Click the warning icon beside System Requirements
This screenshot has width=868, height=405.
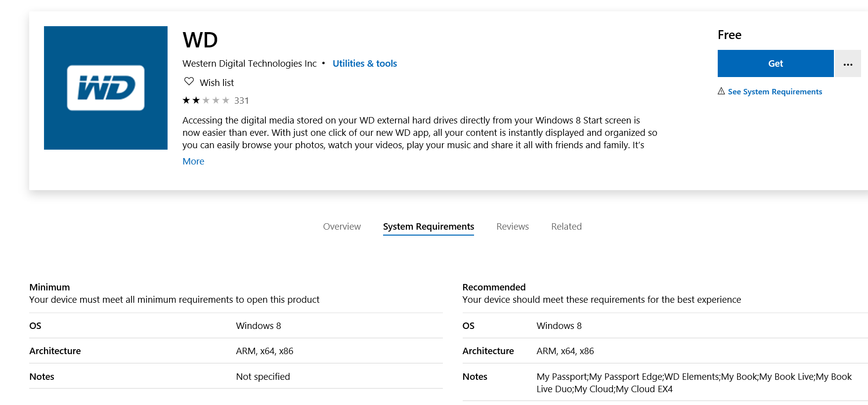click(x=721, y=91)
